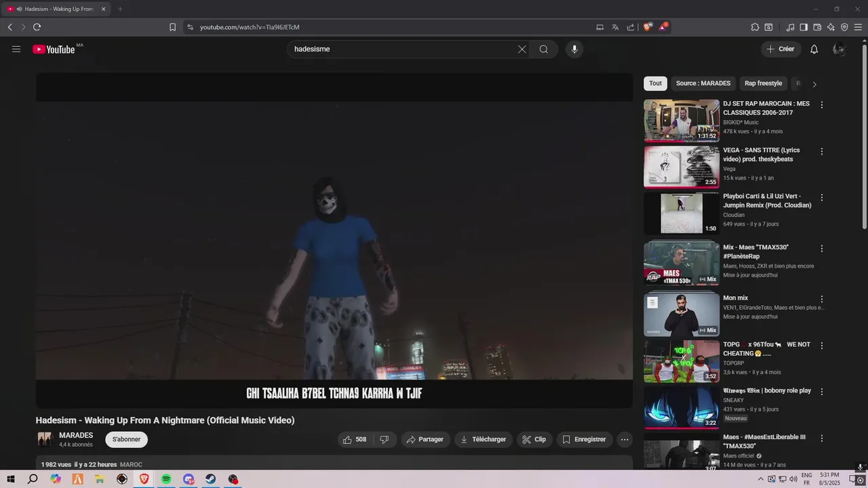This screenshot has height=488, width=868.
Task: Open music note playlist icon in toolbar
Action: 790,27
